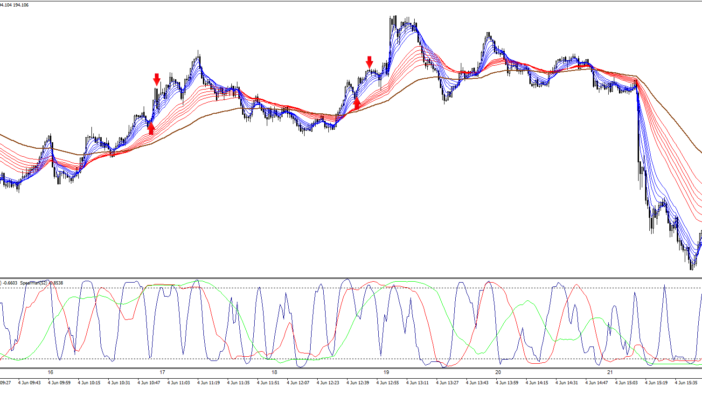Click the '4 Jun 12:55' time axis label
Image resolution: width=702 pixels, height=395 pixels.
click(388, 383)
